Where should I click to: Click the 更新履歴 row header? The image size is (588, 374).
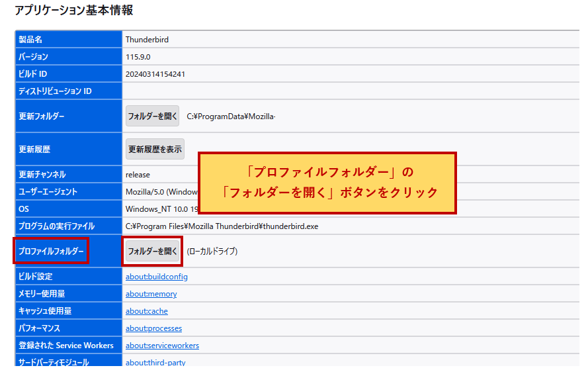point(69,150)
